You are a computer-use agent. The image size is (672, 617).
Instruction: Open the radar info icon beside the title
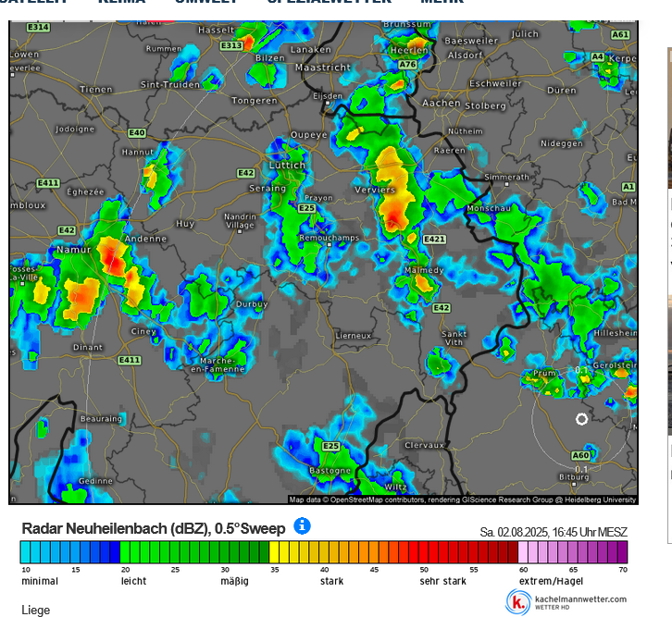[x=302, y=525]
